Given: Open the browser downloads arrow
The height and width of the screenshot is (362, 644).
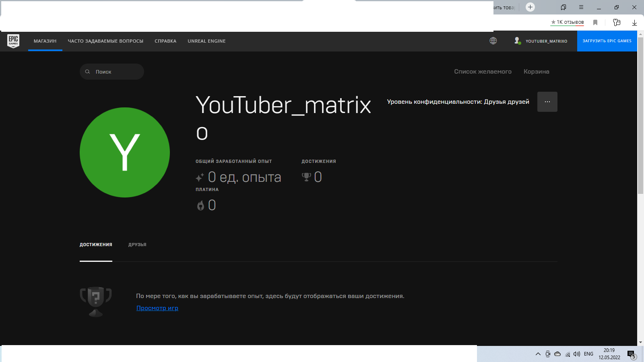Looking at the screenshot, I should click(x=634, y=23).
